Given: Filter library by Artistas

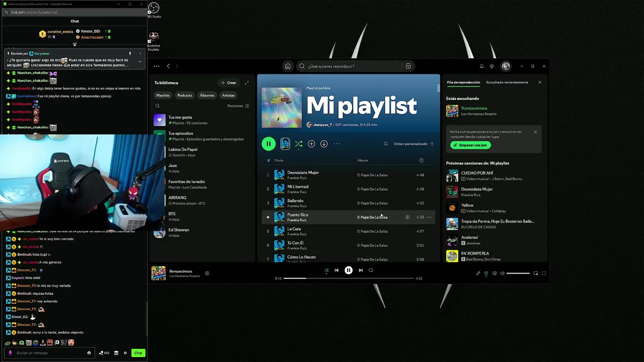Looking at the screenshot, I should [x=228, y=95].
